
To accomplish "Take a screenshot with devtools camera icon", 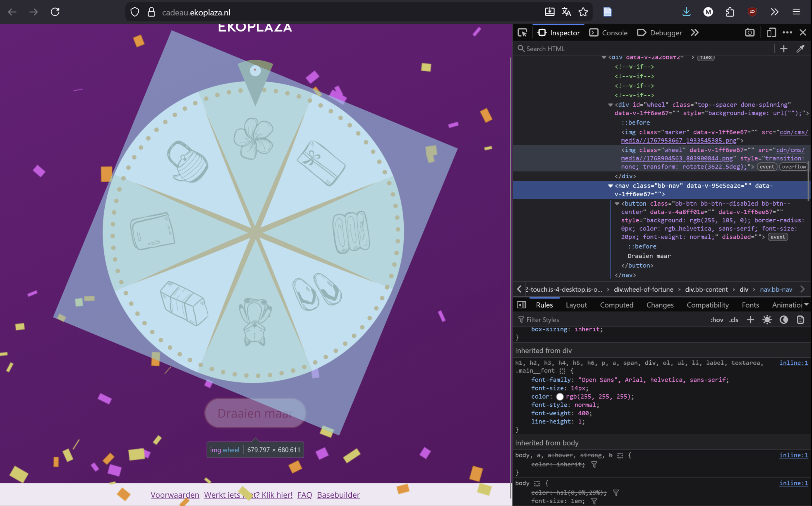I will point(750,33).
